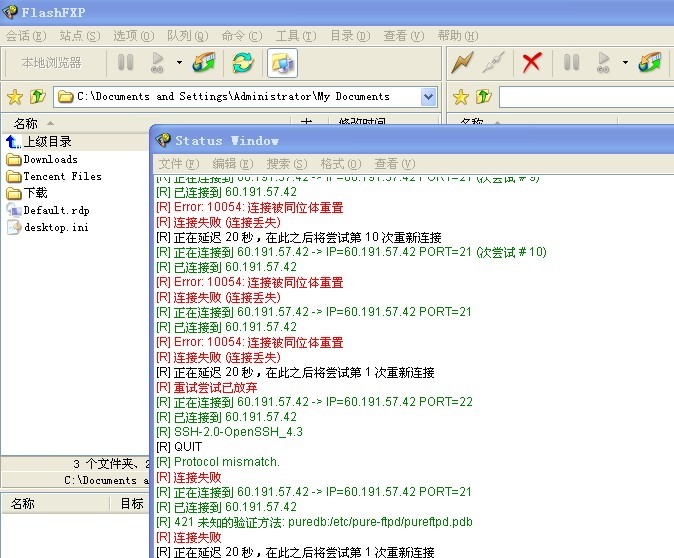
Task: Select the 下载 folder
Action: tap(27, 193)
